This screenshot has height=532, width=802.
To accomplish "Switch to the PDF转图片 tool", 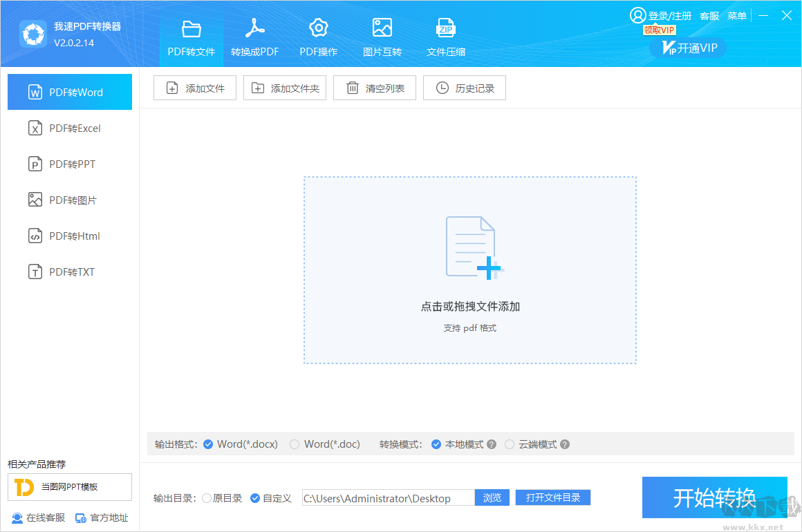I will [69, 200].
